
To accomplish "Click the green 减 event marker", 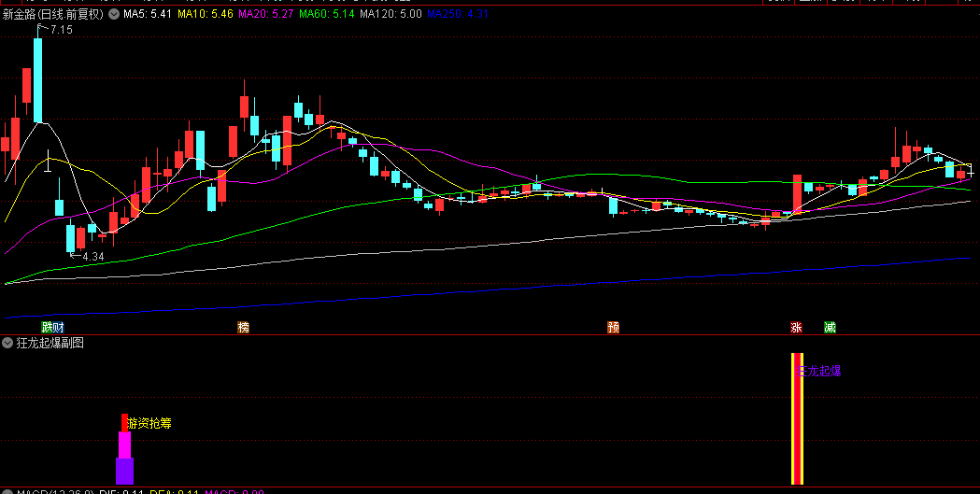I will pos(830,327).
